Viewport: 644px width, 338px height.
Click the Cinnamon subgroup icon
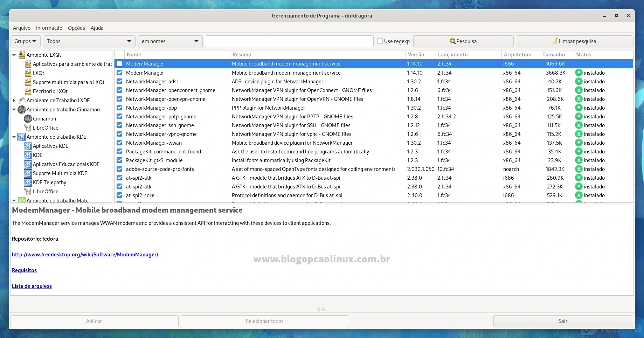coord(28,118)
